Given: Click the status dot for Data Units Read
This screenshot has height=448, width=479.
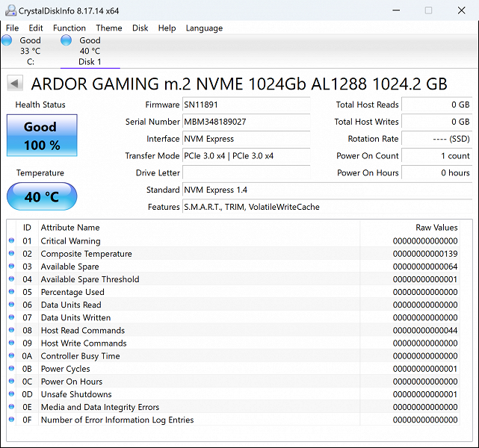Looking at the screenshot, I should pos(12,304).
